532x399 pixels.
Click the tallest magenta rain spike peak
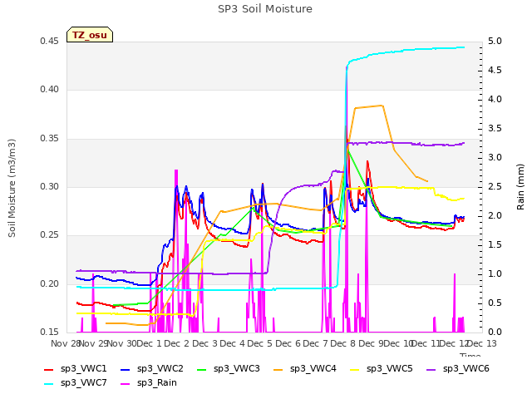point(347,68)
